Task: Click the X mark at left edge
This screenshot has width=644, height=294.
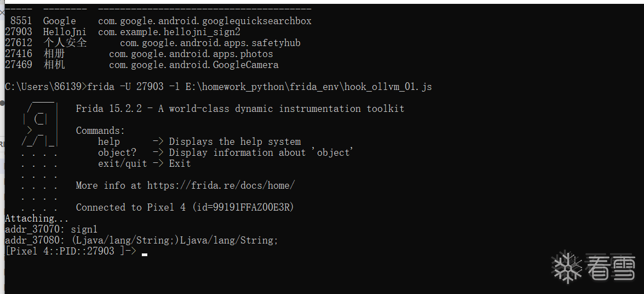Action: (2, 12)
